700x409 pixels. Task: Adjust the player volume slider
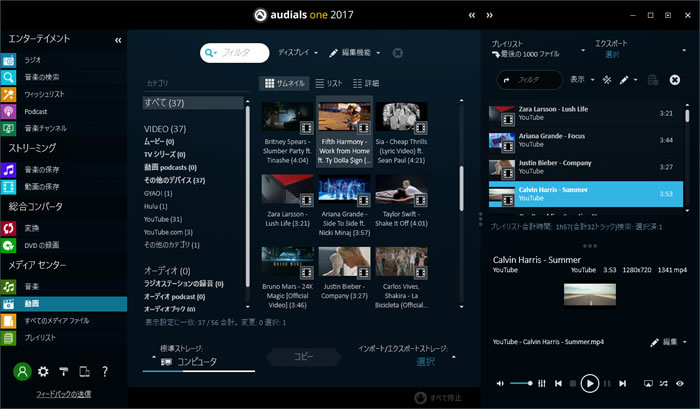pos(521,383)
